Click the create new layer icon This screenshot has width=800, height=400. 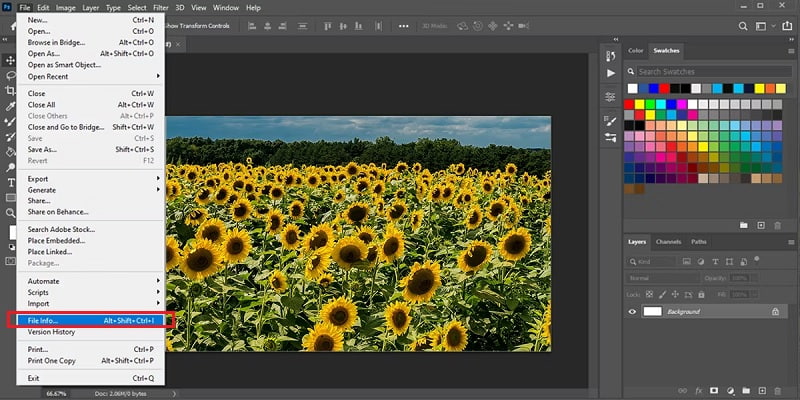761,391
